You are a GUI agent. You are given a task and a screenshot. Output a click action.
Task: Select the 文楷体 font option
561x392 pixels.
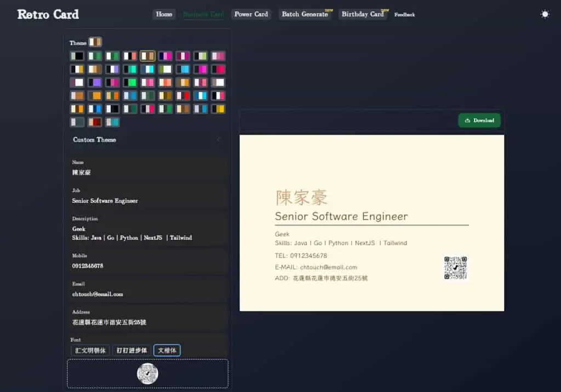click(167, 350)
